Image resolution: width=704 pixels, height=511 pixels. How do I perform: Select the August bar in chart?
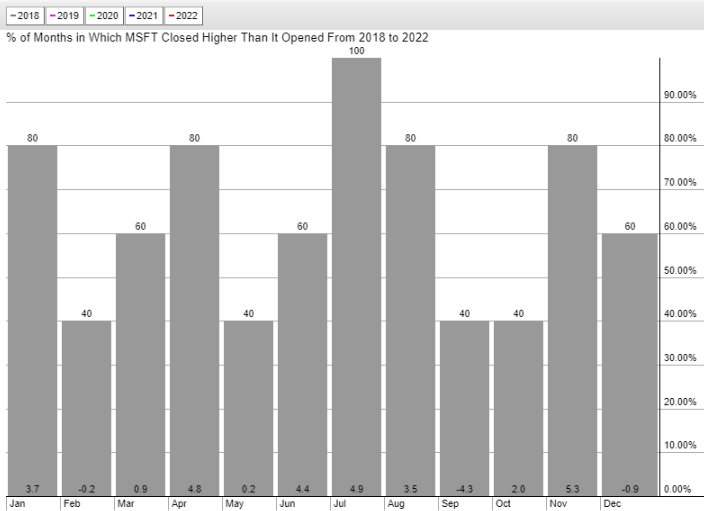point(410,321)
